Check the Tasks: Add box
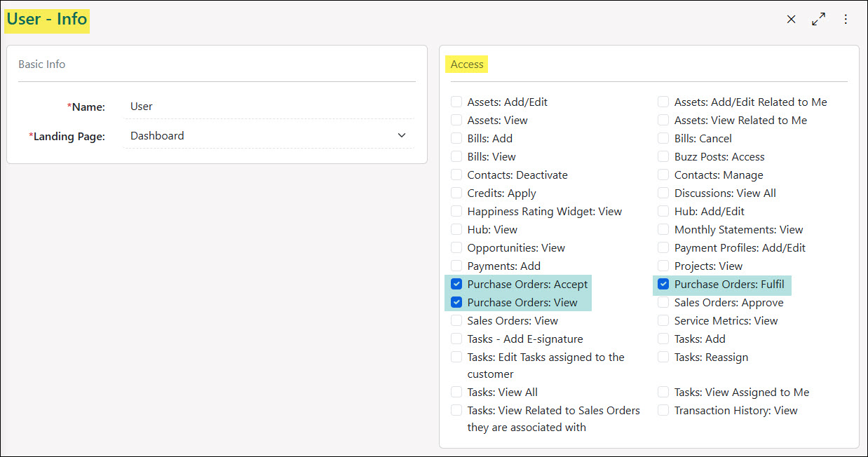 point(663,339)
